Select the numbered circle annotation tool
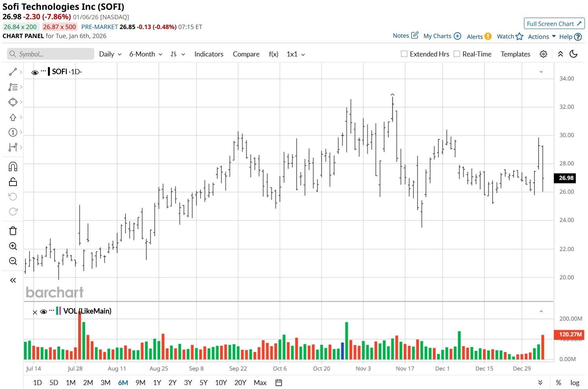588x389 pixels. [x=13, y=132]
